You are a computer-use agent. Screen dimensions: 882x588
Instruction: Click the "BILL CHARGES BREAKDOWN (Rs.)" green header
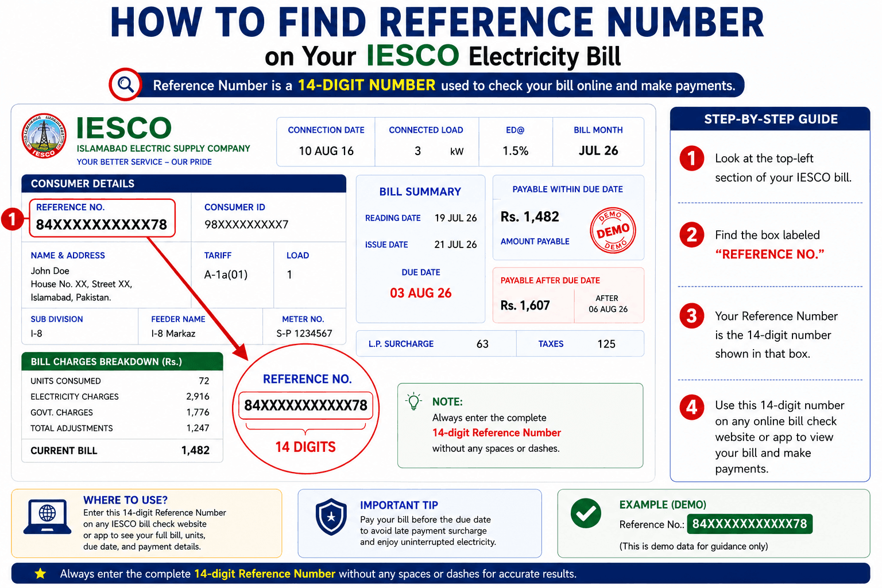click(122, 362)
